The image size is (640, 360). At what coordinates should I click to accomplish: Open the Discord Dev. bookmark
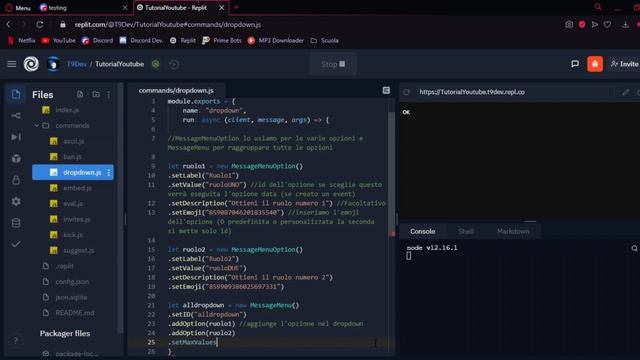[x=142, y=40]
